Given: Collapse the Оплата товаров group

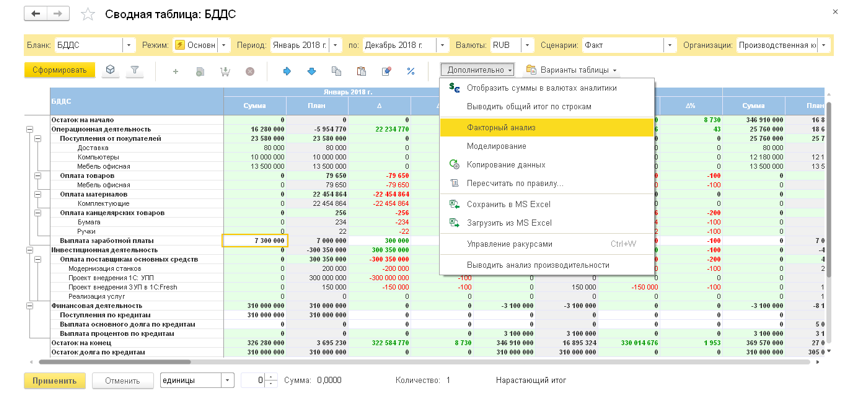Looking at the screenshot, I should point(38,175).
